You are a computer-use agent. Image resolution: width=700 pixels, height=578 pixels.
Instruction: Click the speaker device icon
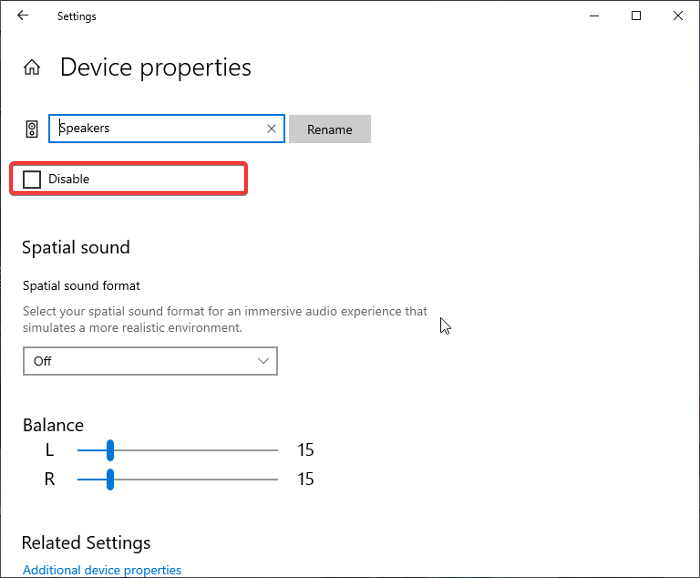32,129
